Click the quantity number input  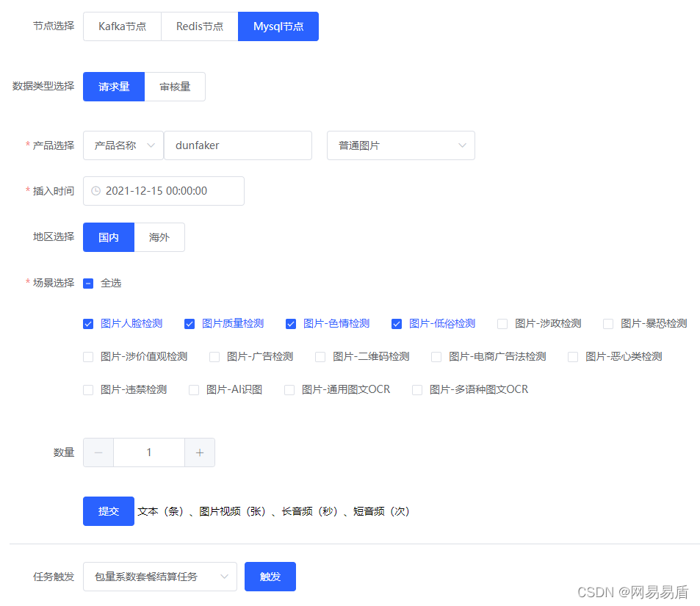(149, 452)
